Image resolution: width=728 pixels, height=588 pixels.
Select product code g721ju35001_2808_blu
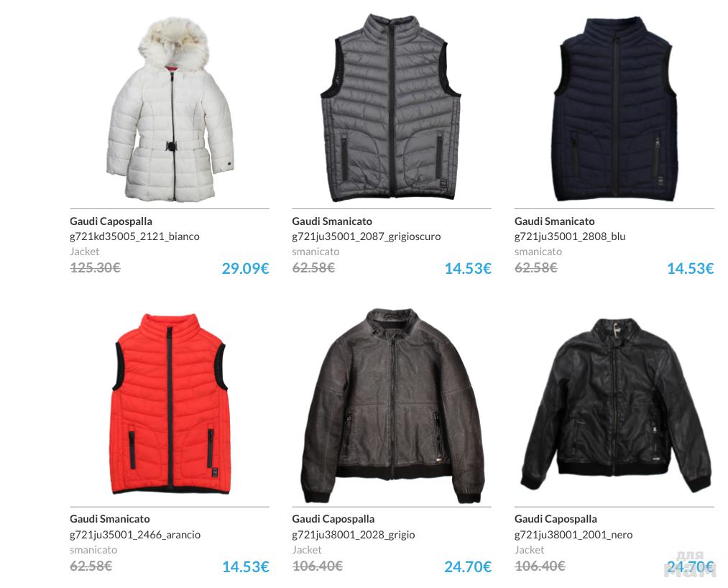click(x=570, y=236)
